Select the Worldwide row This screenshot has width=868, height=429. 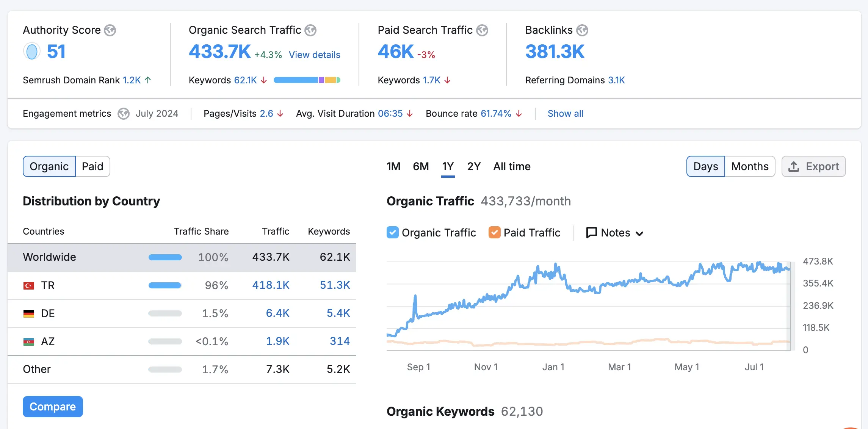pos(182,257)
